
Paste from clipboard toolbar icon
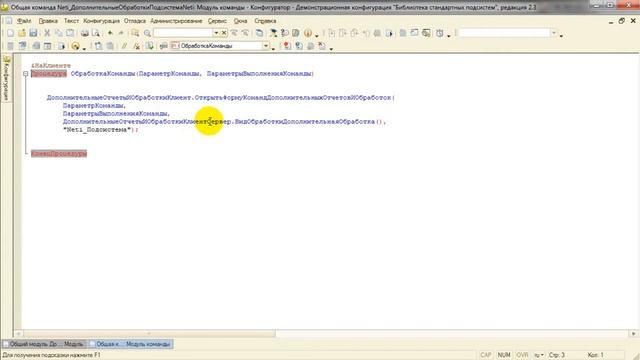(70, 33)
